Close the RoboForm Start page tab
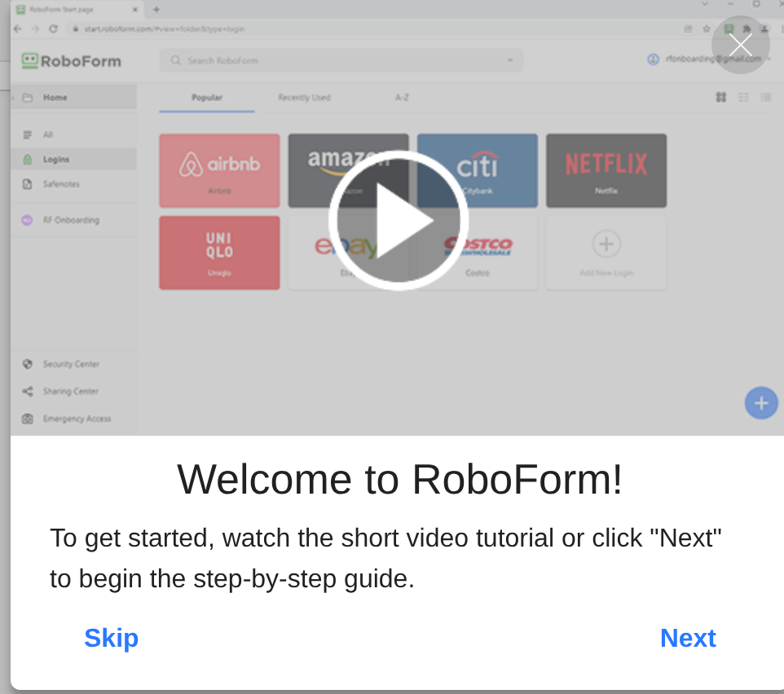The width and height of the screenshot is (784, 694). click(135, 10)
